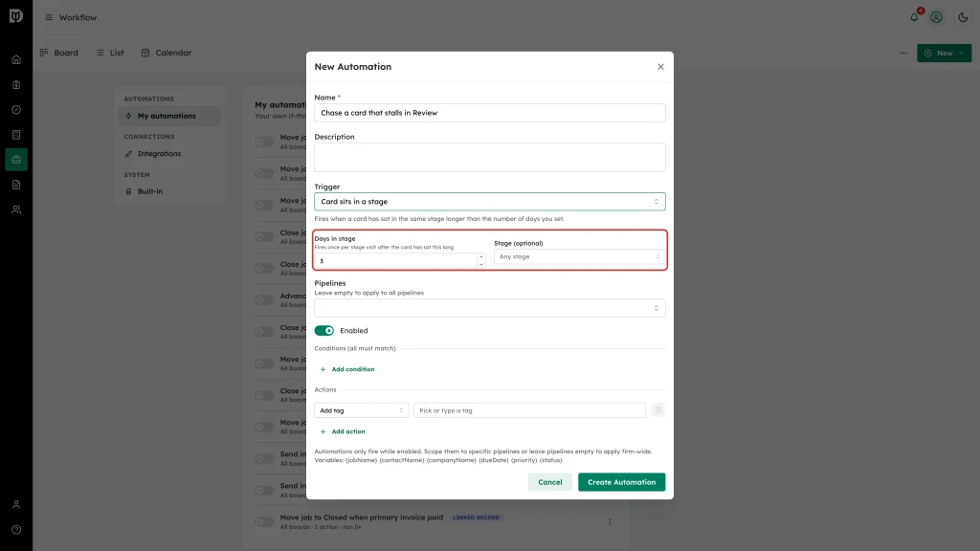Open the document file icon in the sidebar
Image resolution: width=980 pixels, height=551 pixels.
pos(16,185)
